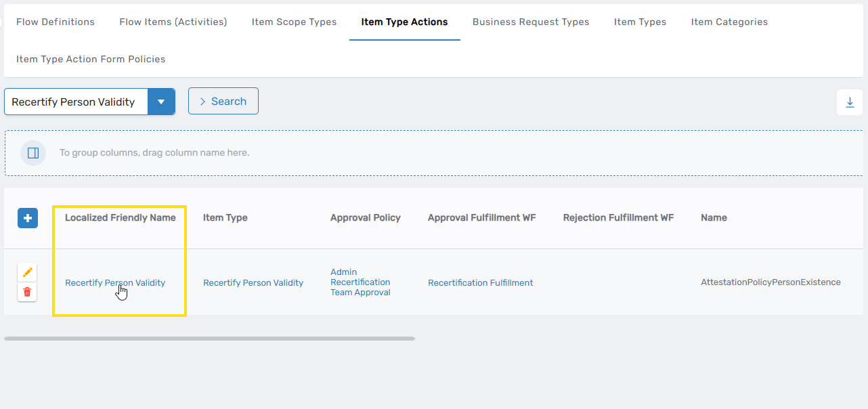Switch to the Flow Definitions tab

click(x=55, y=22)
